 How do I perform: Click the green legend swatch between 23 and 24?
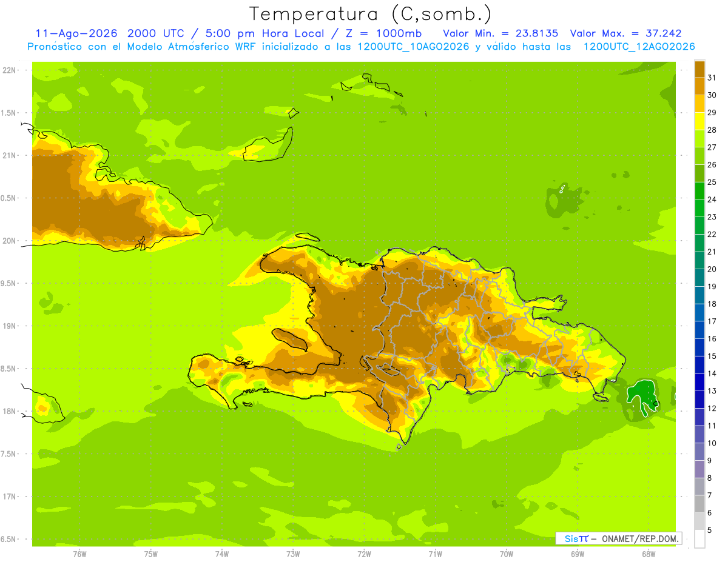[x=699, y=208]
